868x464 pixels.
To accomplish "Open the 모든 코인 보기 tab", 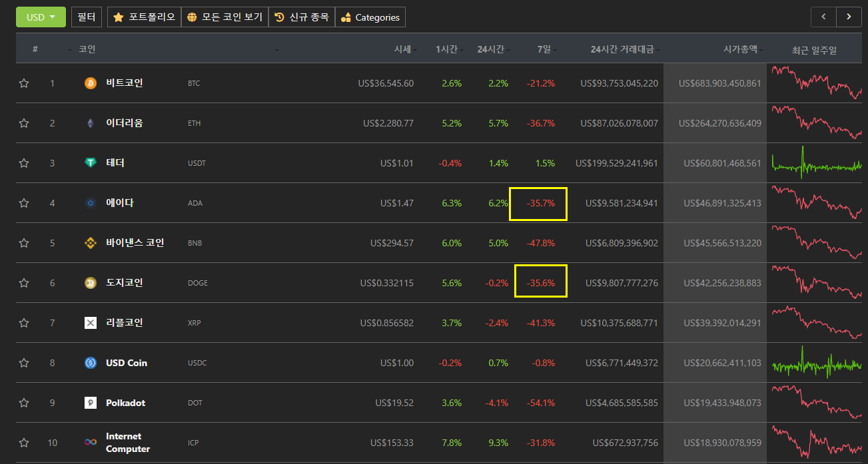I will [224, 17].
